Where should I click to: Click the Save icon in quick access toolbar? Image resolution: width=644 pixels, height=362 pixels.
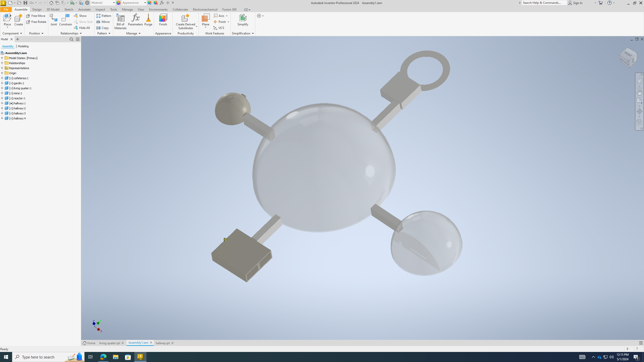(25, 3)
